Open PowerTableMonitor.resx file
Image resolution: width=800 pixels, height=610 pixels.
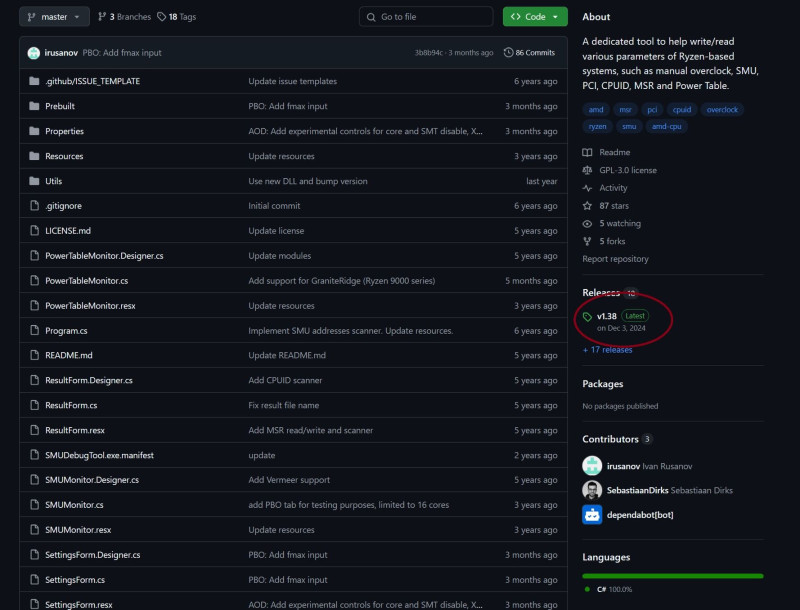[x=90, y=306]
